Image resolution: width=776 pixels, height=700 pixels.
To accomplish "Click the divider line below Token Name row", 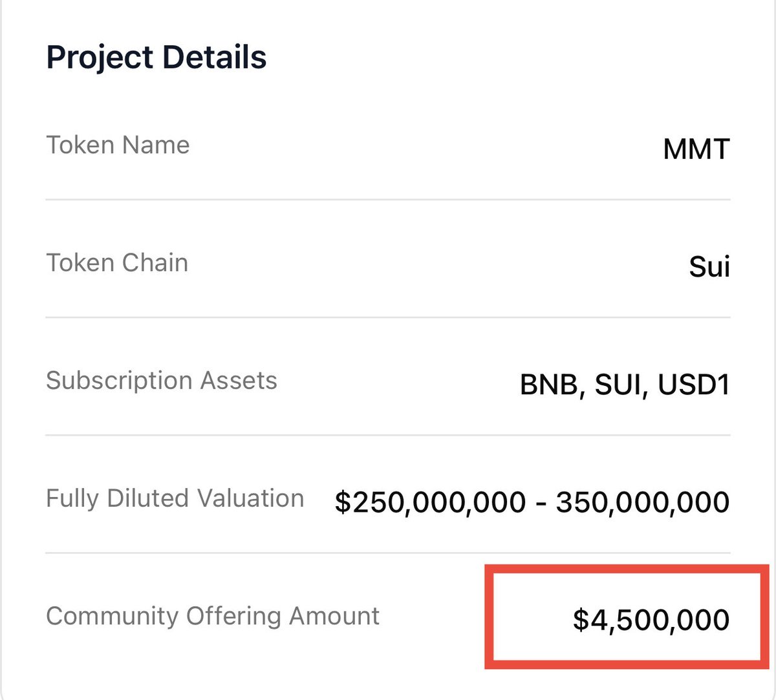I will (x=388, y=200).
